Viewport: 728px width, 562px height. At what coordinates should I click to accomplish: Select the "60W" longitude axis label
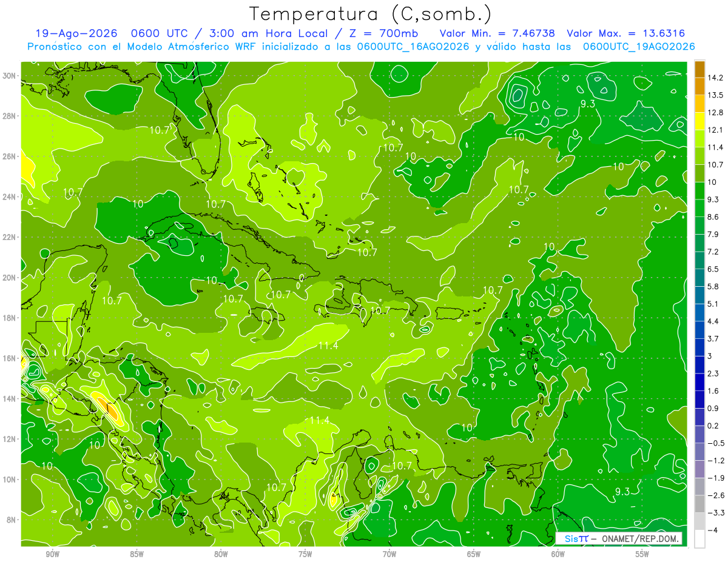(x=558, y=554)
